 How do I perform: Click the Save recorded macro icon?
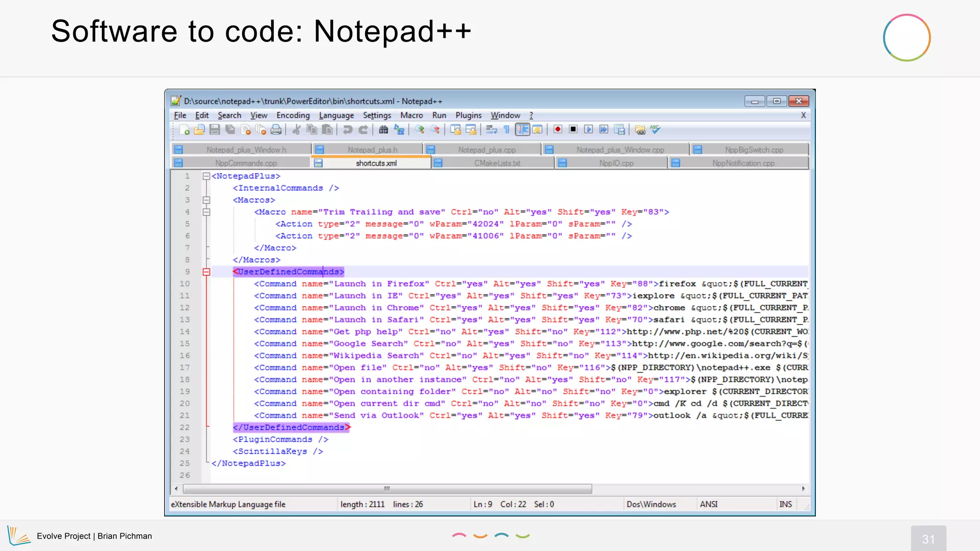(x=619, y=130)
